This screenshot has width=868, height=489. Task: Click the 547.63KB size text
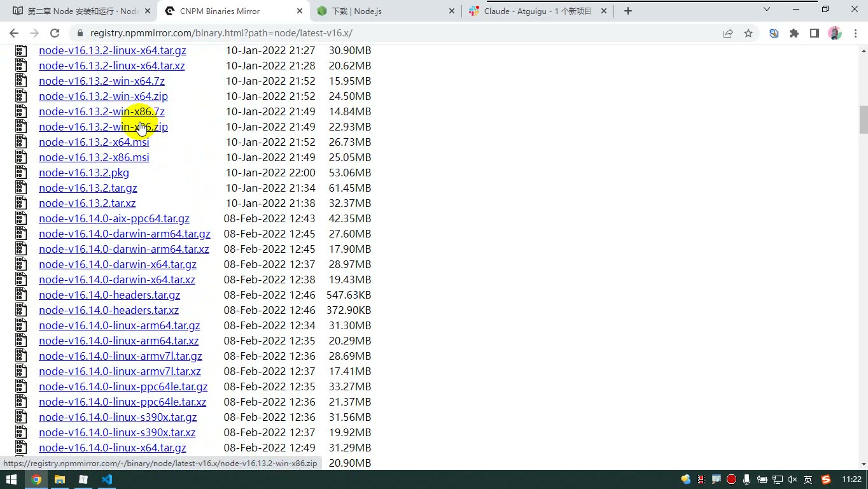[349, 295]
